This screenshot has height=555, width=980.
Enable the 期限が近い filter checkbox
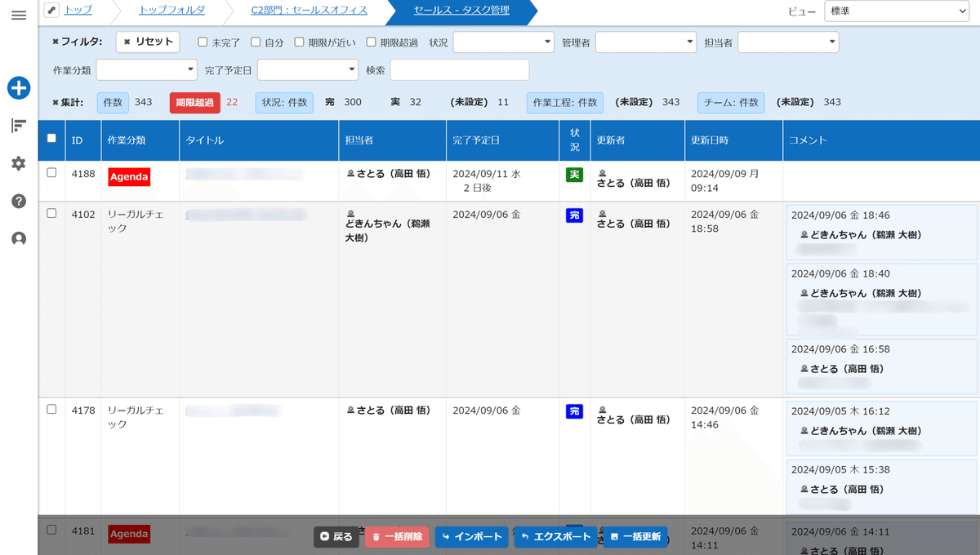click(299, 42)
